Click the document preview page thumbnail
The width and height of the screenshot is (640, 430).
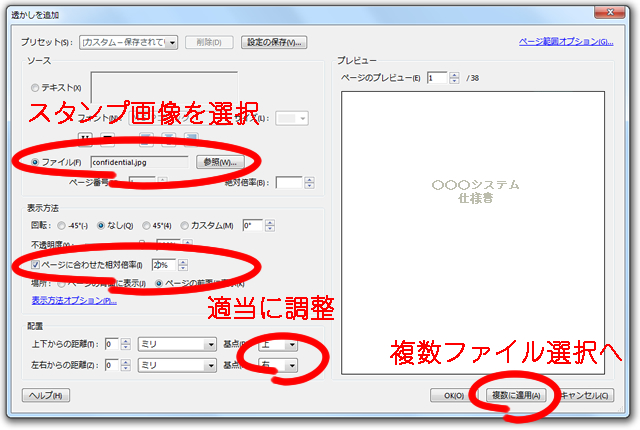point(473,233)
